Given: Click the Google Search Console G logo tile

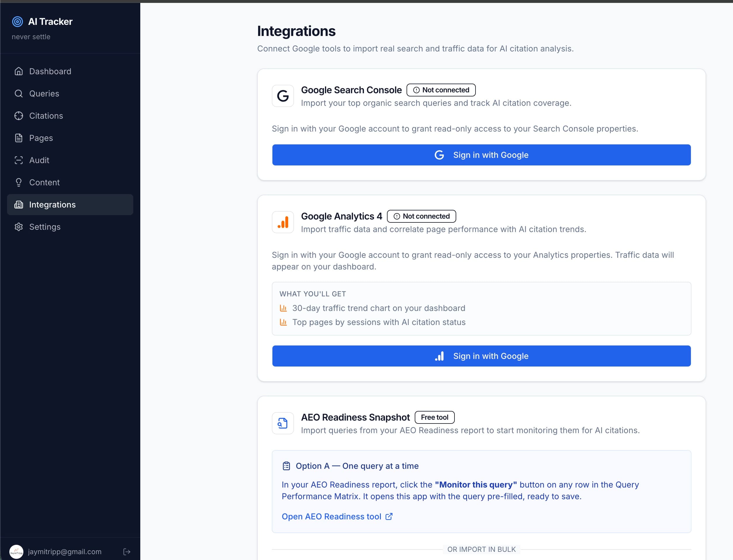Looking at the screenshot, I should click(x=283, y=96).
